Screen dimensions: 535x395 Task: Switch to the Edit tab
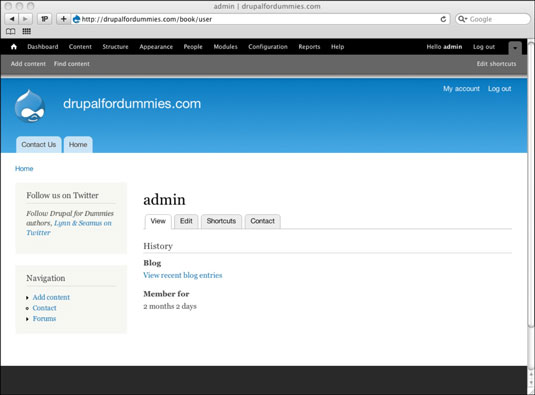point(186,221)
